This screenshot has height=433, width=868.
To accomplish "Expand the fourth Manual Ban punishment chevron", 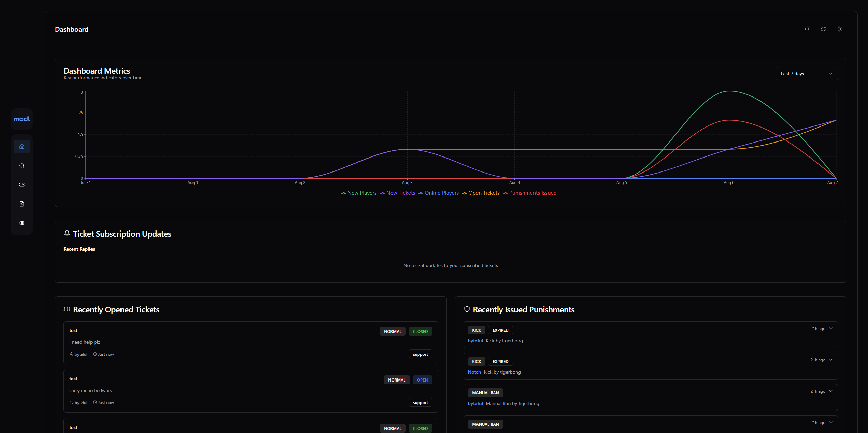I will click(x=831, y=423).
